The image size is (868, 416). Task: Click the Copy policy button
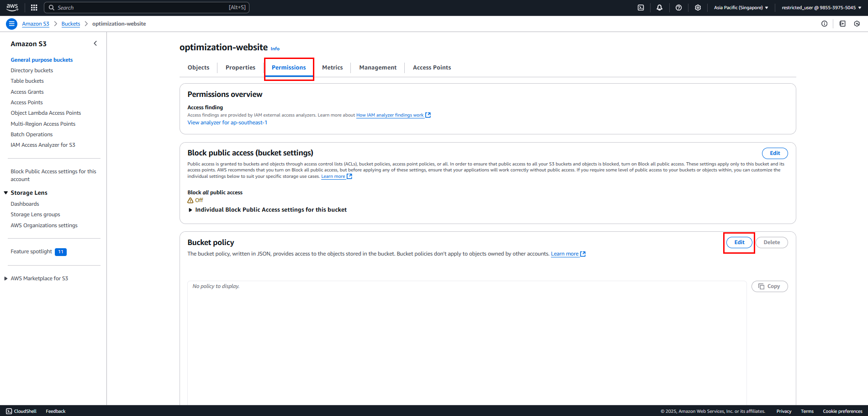click(x=769, y=287)
